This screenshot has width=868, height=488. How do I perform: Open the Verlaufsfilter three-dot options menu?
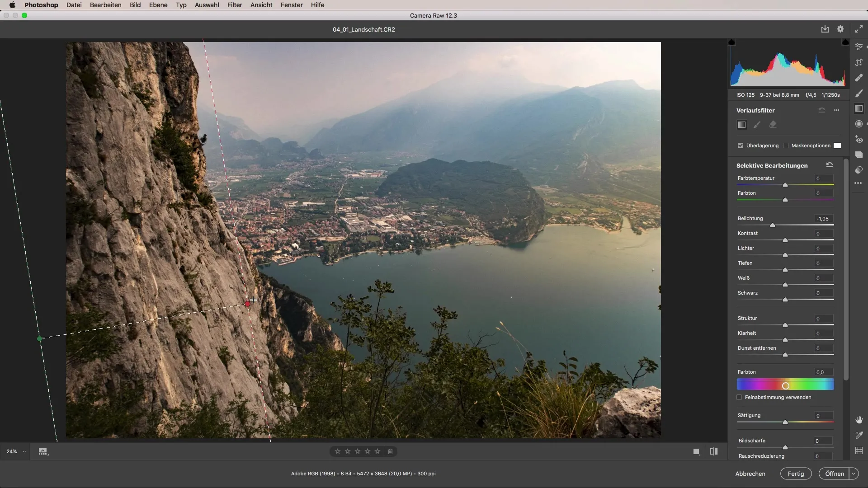[837, 110]
